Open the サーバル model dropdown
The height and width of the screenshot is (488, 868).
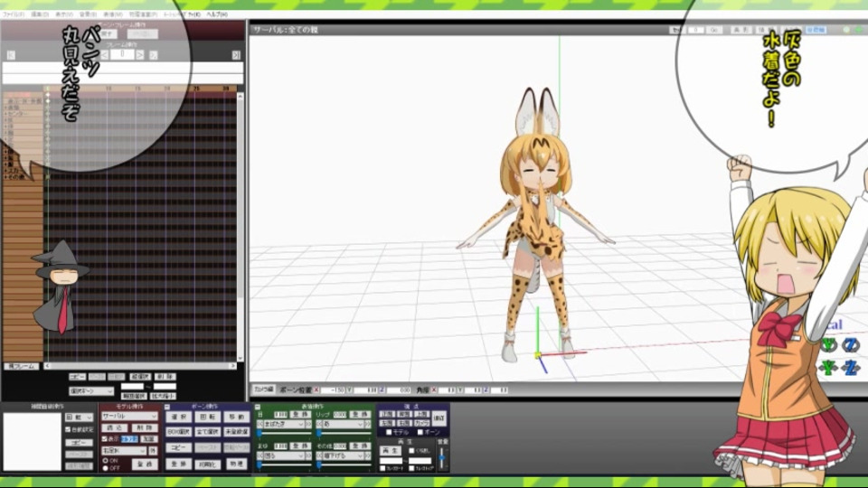129,416
